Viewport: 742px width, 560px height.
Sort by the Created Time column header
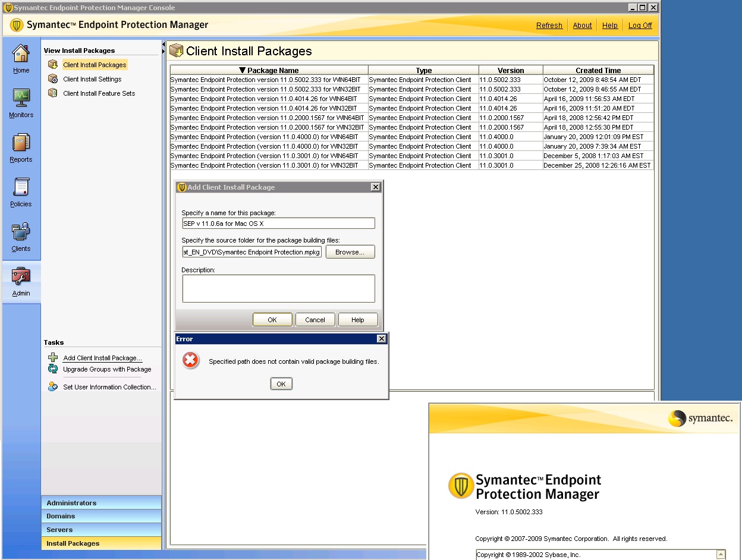[x=598, y=70]
